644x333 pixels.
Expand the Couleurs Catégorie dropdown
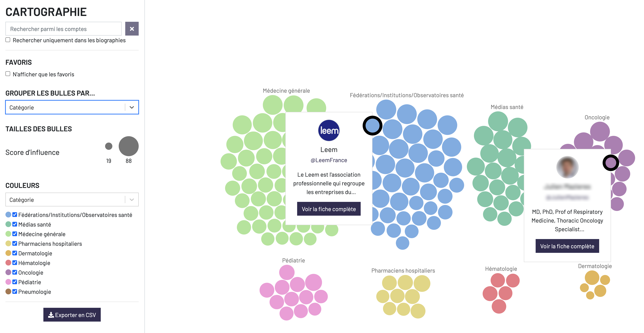[72, 200]
